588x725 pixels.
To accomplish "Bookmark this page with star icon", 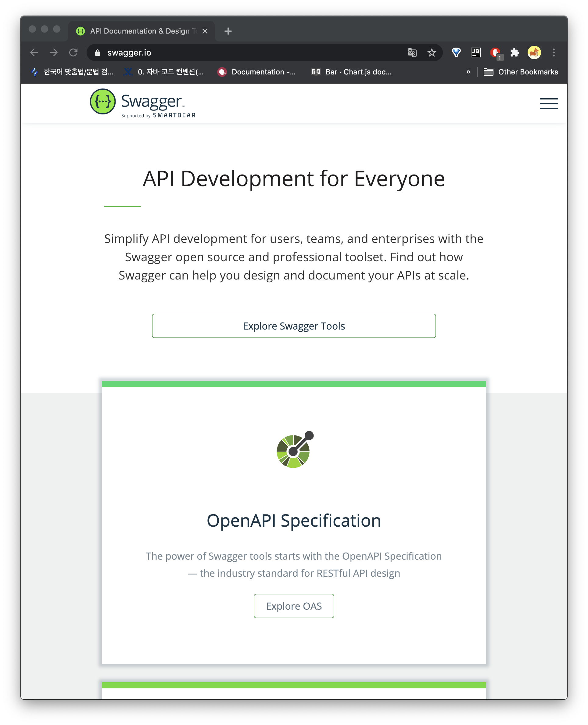I will click(432, 52).
